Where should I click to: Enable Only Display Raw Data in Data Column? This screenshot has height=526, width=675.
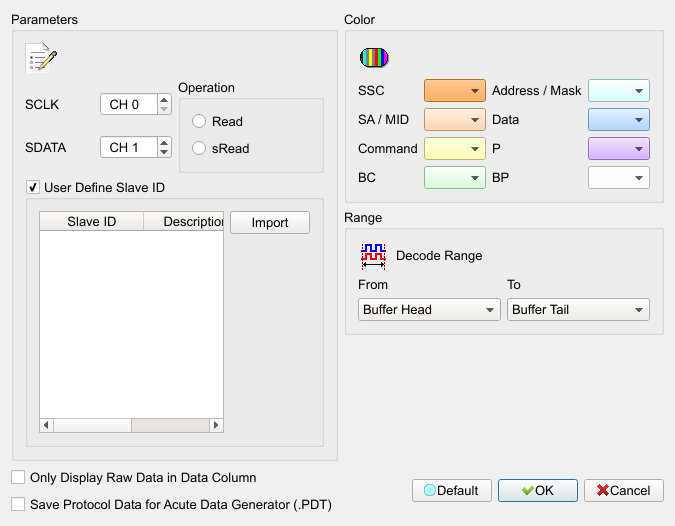pyautogui.click(x=18, y=477)
